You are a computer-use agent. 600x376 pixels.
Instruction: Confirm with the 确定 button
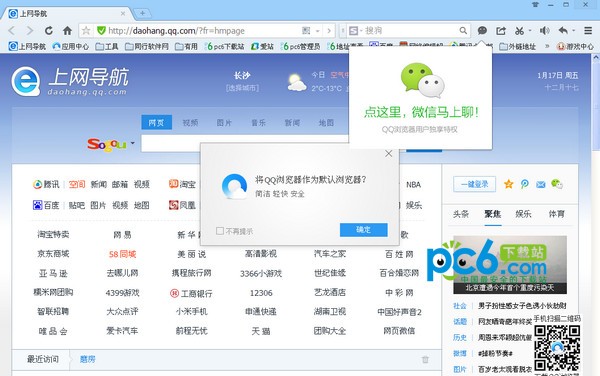364,230
